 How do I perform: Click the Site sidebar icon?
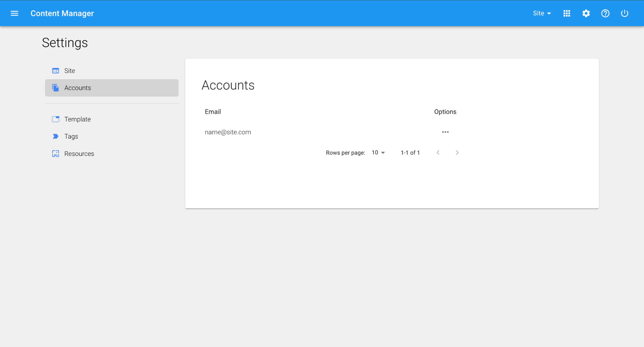point(56,71)
